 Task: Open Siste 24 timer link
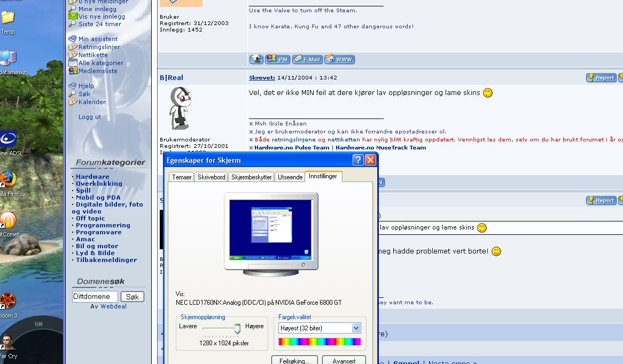[x=100, y=24]
